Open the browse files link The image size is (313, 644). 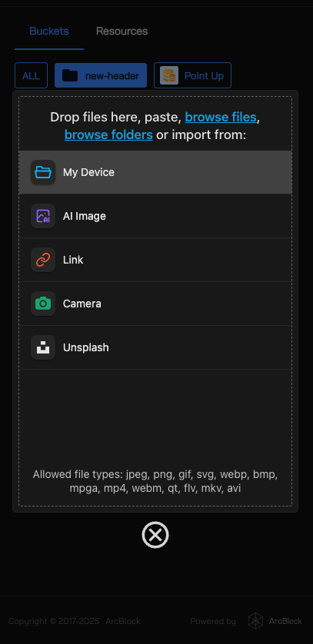pos(221,118)
